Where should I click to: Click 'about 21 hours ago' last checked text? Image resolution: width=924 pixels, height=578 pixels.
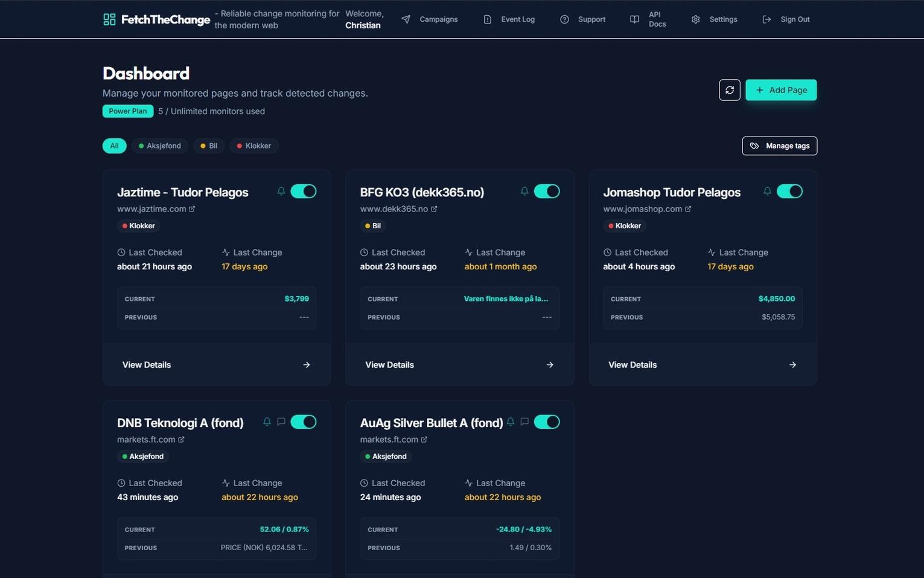coord(155,267)
